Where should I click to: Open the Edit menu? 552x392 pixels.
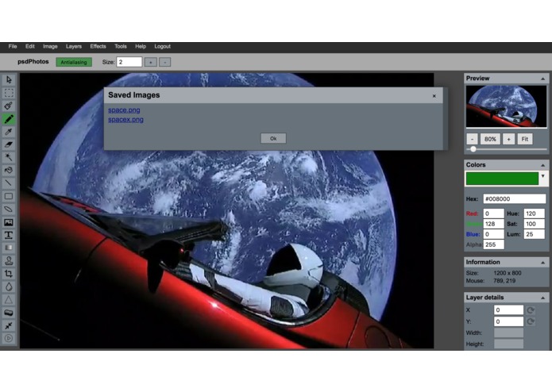tap(30, 46)
